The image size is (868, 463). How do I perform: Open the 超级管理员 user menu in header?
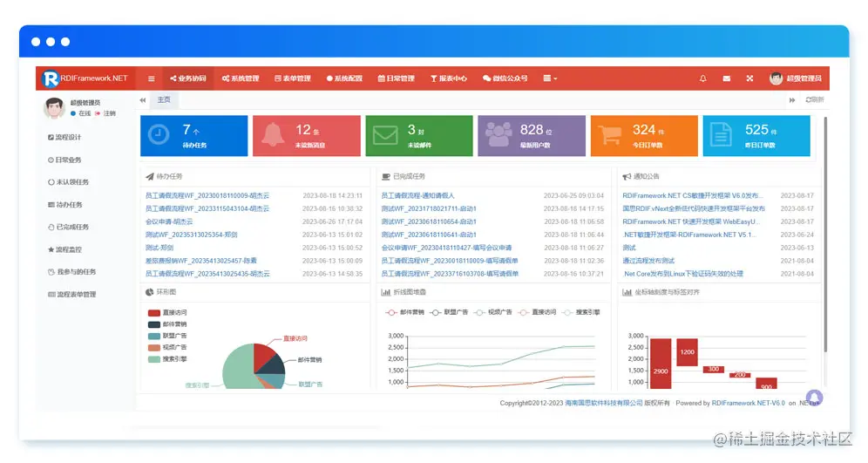(x=796, y=78)
